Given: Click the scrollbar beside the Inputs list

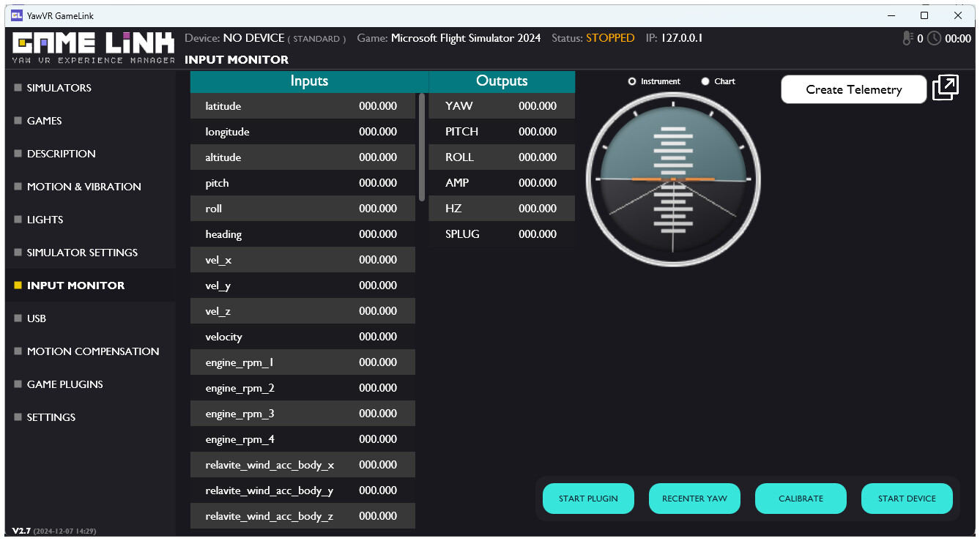Looking at the screenshot, I should (x=422, y=146).
